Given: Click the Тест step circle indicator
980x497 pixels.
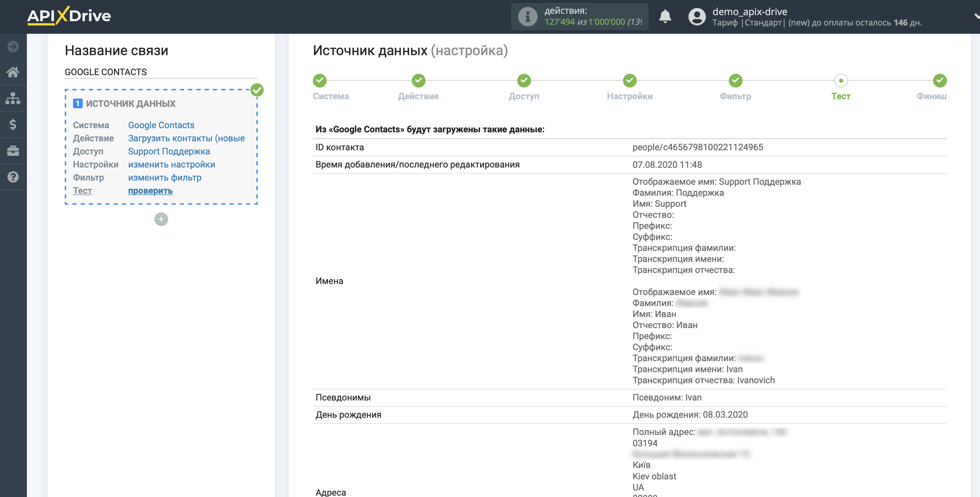Looking at the screenshot, I should (841, 80).
